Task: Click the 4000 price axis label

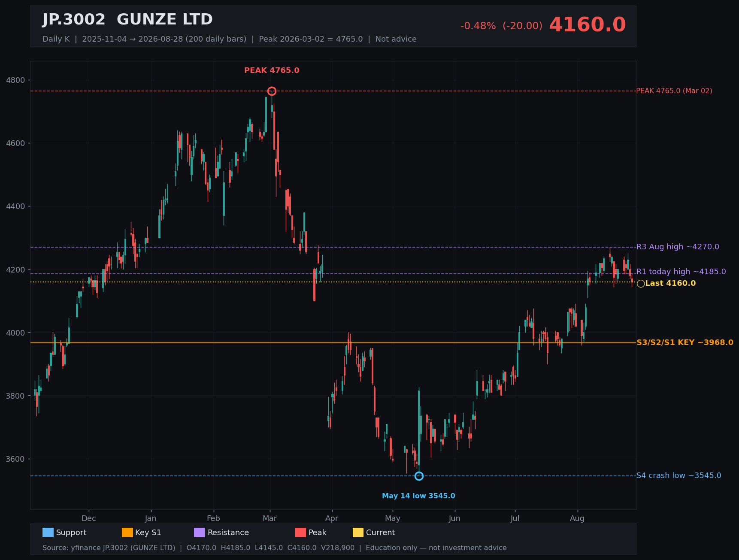Action: point(16,333)
